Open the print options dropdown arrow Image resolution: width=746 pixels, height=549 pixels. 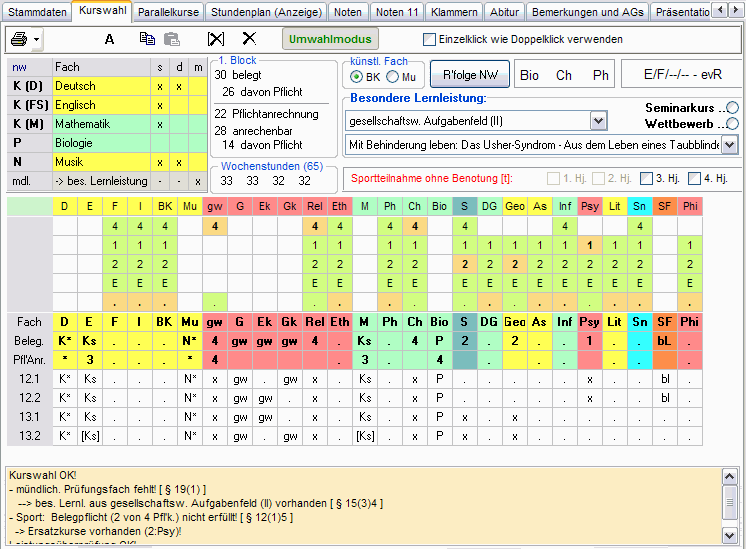(x=36, y=40)
